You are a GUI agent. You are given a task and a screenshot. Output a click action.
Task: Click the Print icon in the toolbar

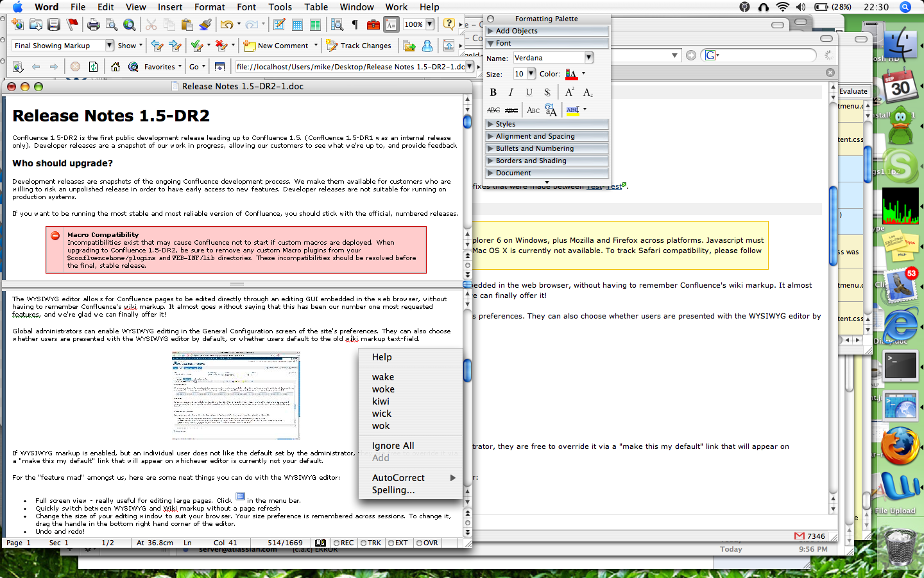pos(94,24)
